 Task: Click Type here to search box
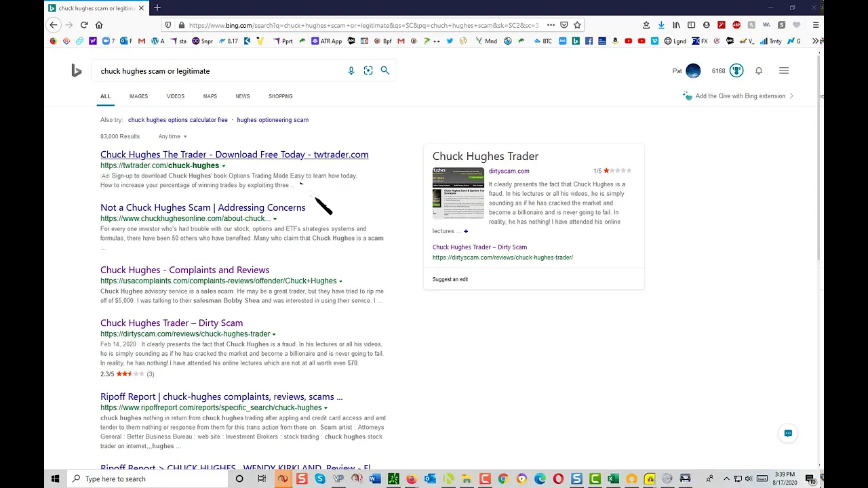coord(146,479)
